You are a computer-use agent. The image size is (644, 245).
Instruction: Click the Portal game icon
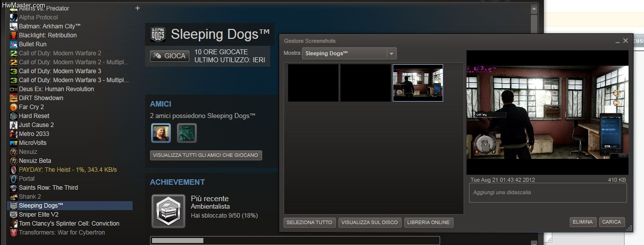pos(14,179)
